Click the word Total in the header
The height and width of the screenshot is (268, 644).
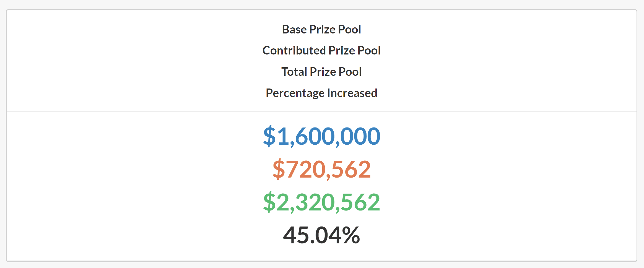pos(294,72)
